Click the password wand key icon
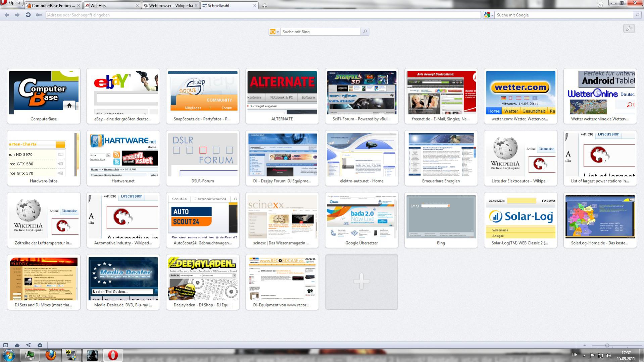Viewport: 644px width, 362px height. [x=39, y=15]
